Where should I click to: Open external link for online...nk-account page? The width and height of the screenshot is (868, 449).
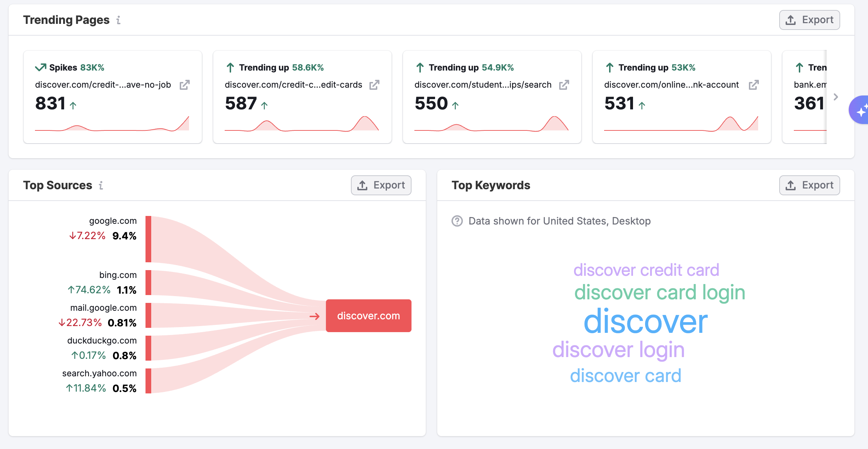tap(754, 85)
